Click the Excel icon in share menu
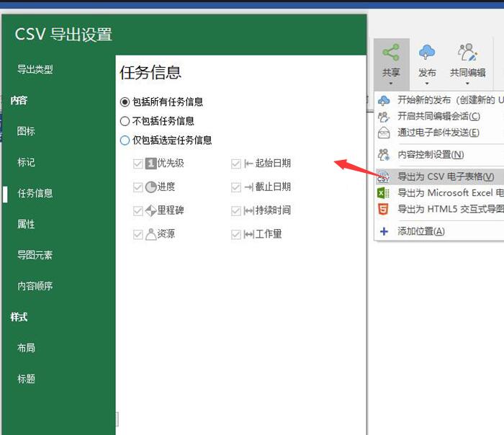Image resolution: width=504 pixels, height=435 pixels. click(383, 193)
